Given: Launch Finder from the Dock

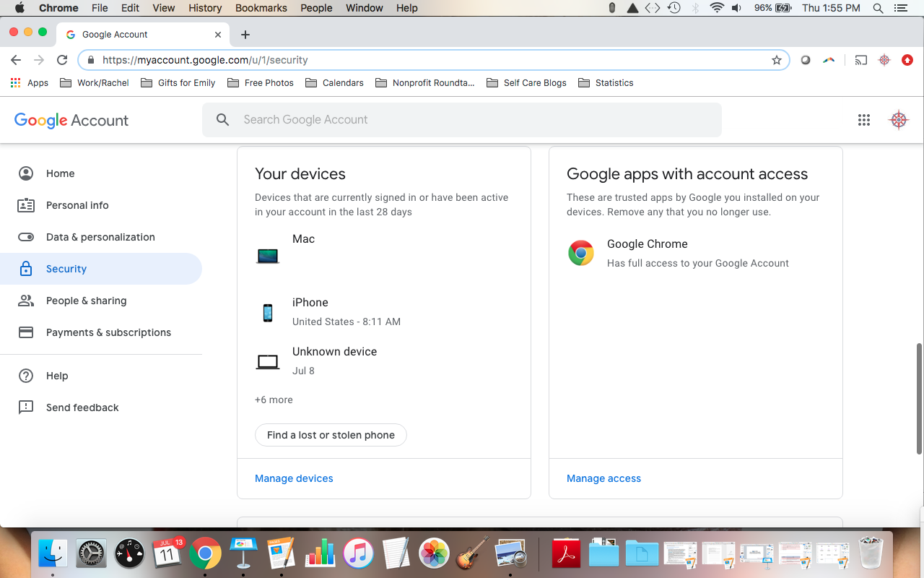Looking at the screenshot, I should (x=53, y=554).
